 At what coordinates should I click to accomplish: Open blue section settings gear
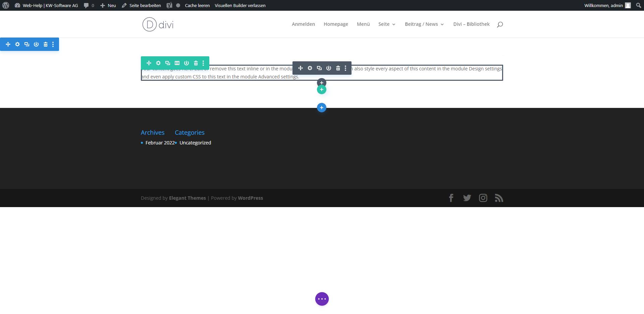[17, 44]
